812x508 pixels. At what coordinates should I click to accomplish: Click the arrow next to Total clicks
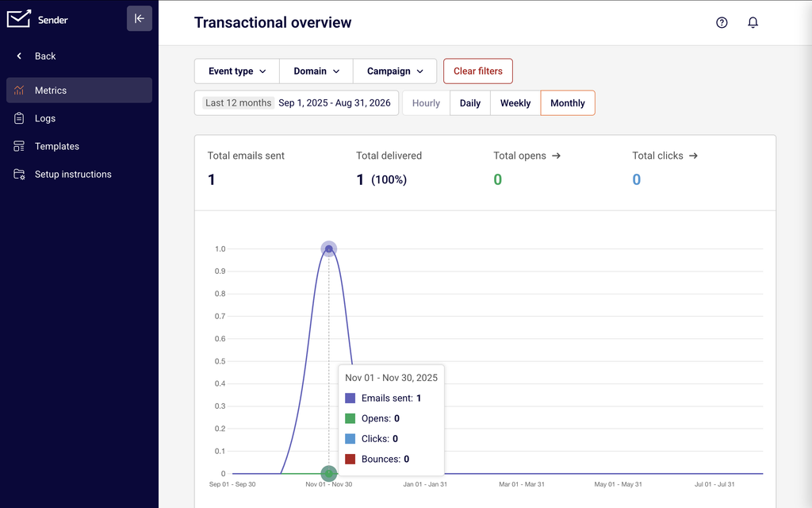[693, 156]
